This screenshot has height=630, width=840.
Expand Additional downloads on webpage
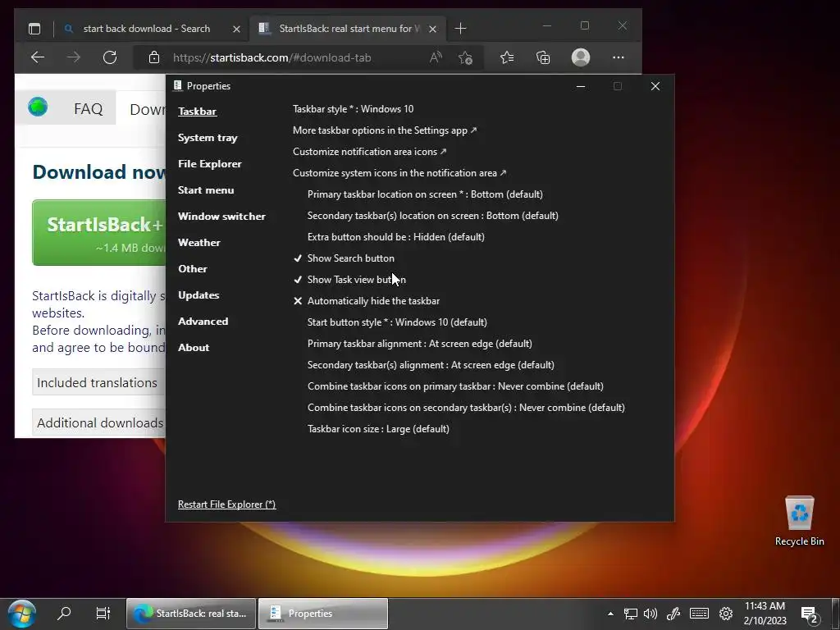coord(98,422)
